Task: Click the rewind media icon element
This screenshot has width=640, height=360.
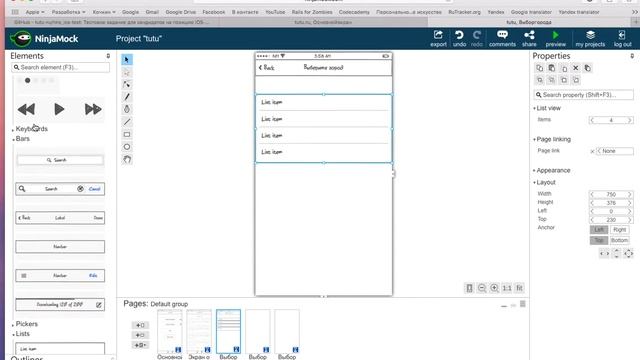Action: tap(27, 109)
